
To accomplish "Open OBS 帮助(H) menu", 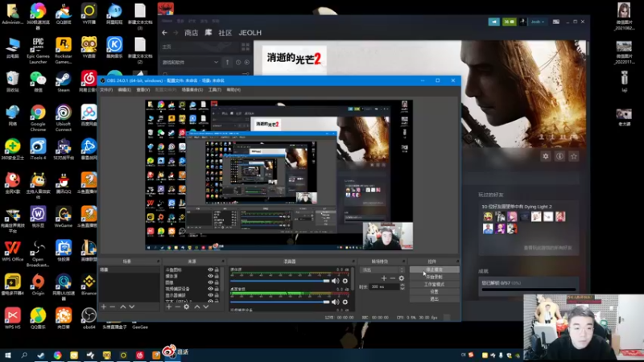I will [x=233, y=90].
